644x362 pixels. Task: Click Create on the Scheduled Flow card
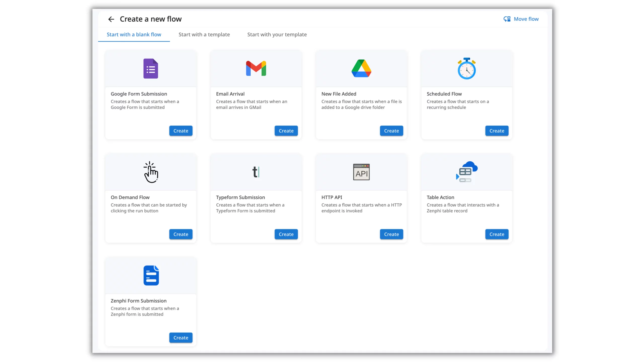click(497, 131)
